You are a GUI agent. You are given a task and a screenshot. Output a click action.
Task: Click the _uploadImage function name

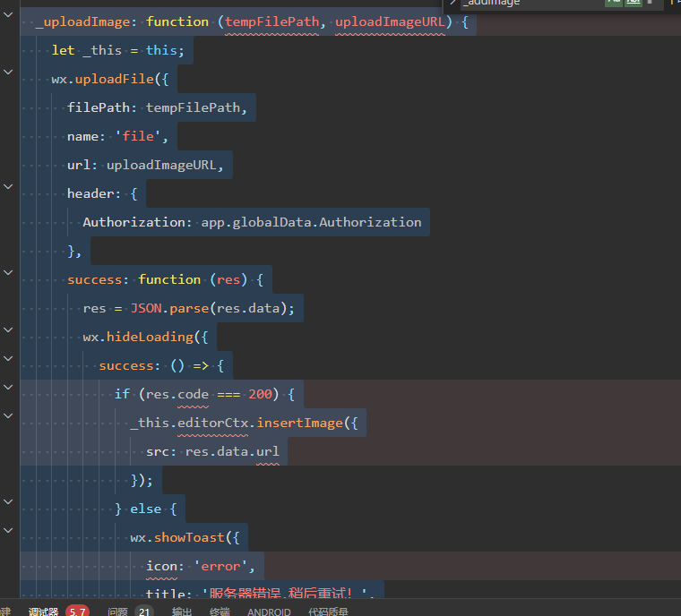[x=82, y=21]
